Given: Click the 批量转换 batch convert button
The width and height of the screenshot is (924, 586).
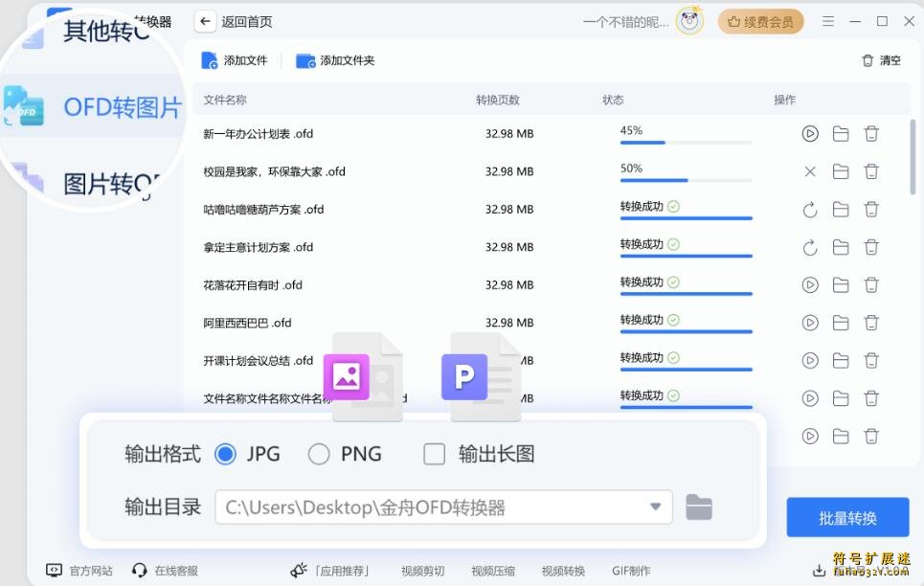Looking at the screenshot, I should [x=847, y=516].
